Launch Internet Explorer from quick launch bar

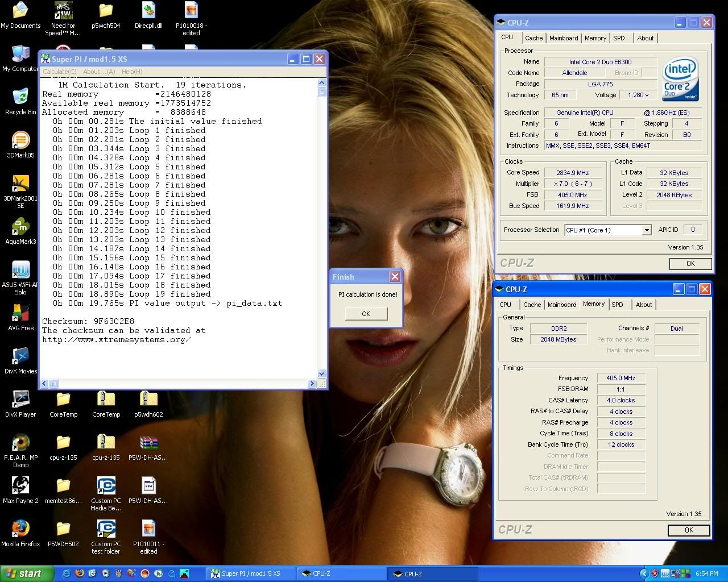tap(67, 573)
